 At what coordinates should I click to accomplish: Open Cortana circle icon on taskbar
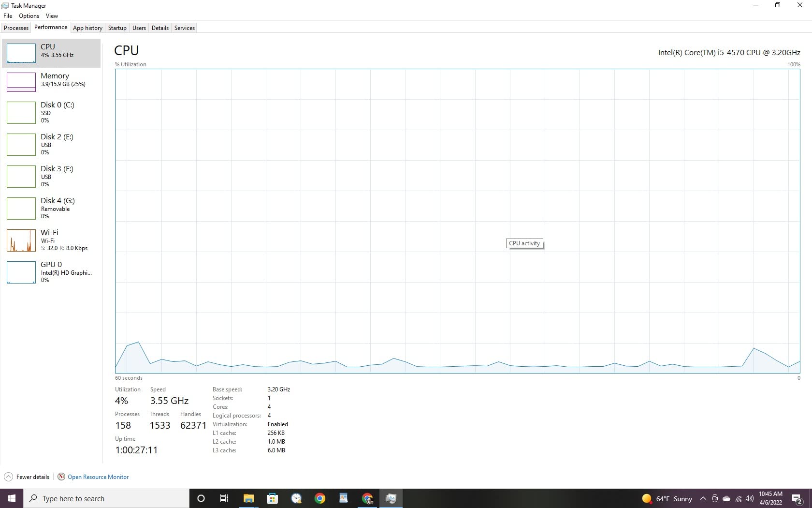coord(201,498)
